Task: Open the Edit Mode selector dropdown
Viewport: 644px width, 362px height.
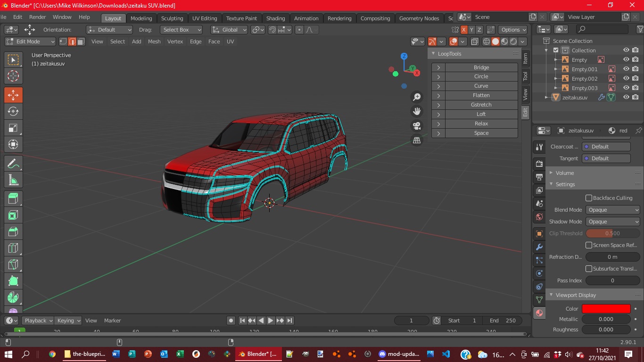Action: 31,41
